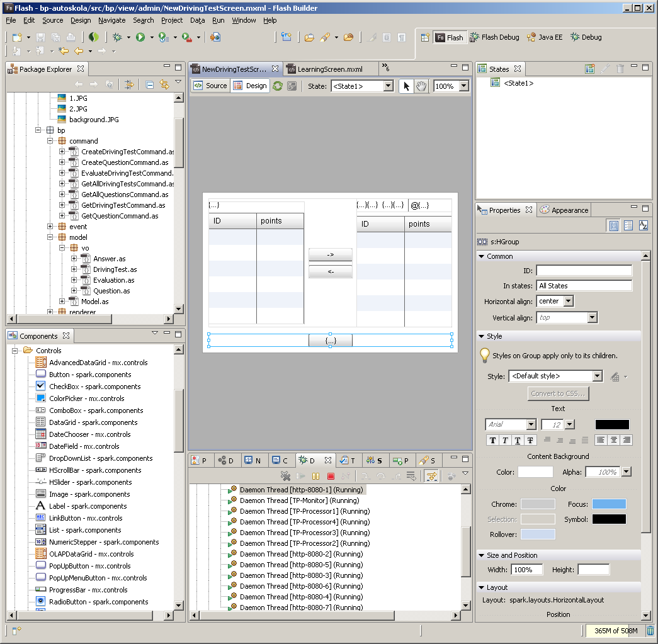Viewport: 658px width, 644px height.
Task: Click Standard view icon in Properties
Action: point(613,225)
